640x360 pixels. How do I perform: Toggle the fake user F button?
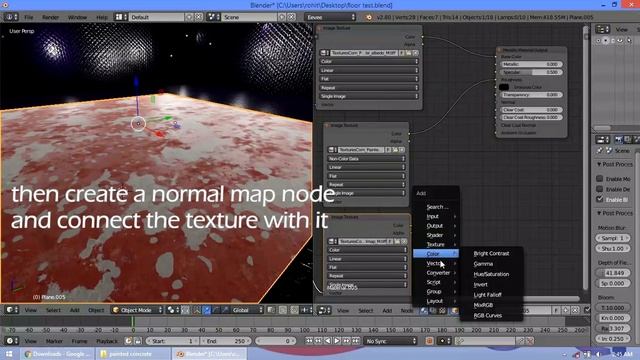[x=556, y=311]
